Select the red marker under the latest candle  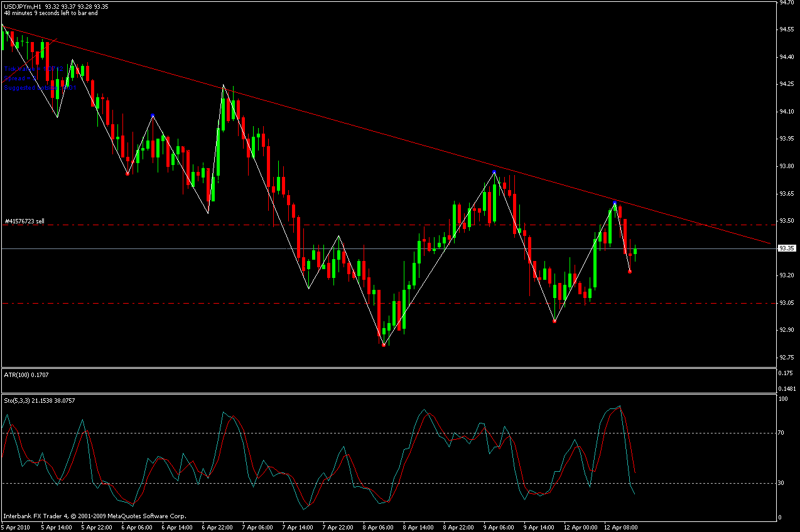point(629,272)
